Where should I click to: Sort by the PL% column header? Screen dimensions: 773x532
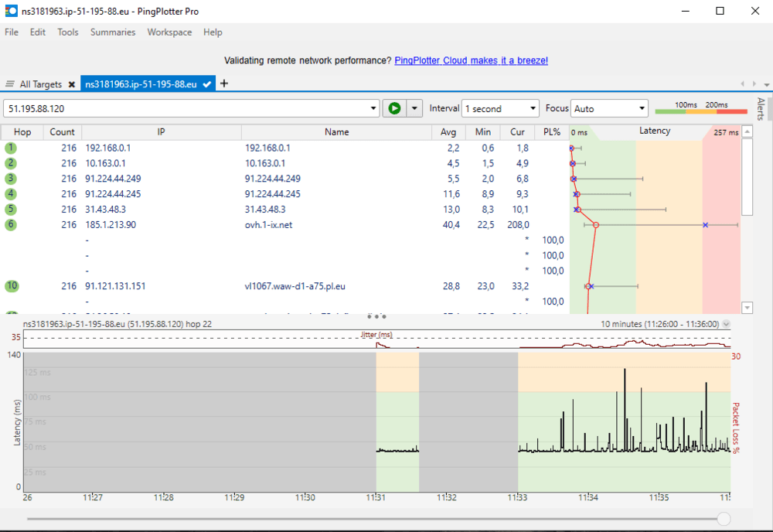[552, 132]
